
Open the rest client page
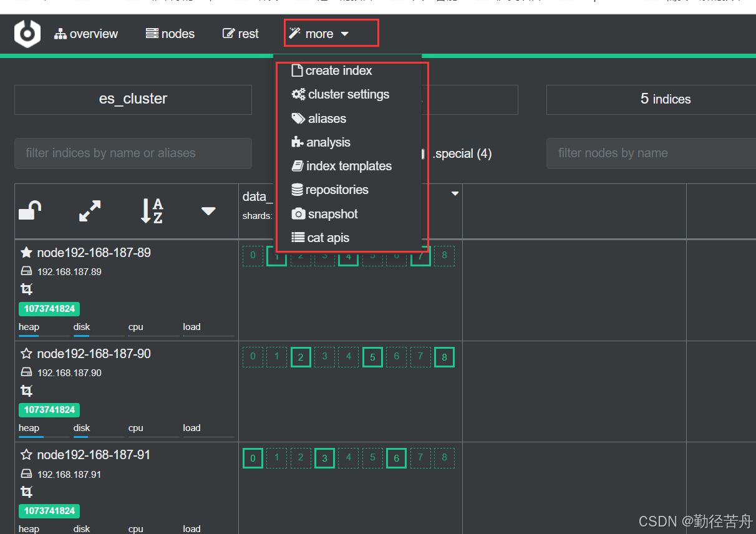[x=241, y=34]
